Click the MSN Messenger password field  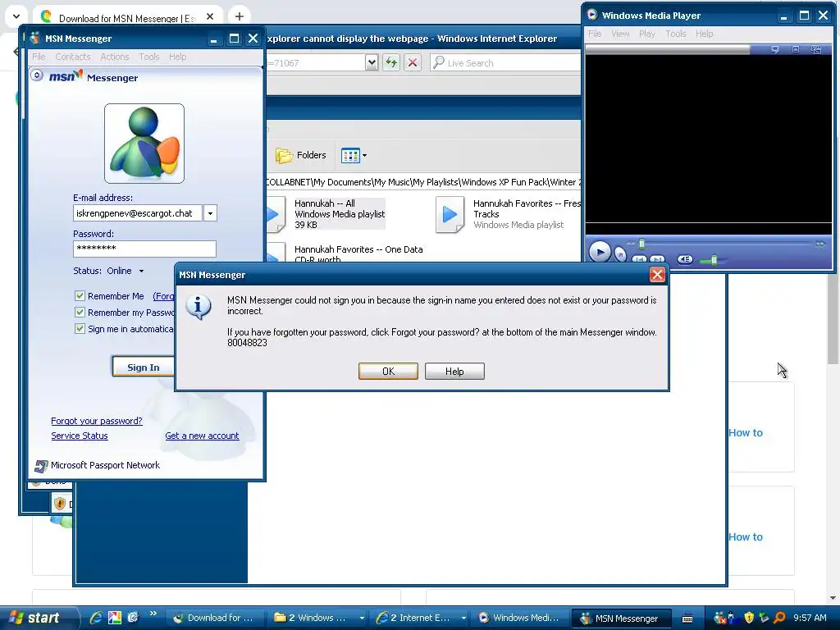tap(144, 249)
